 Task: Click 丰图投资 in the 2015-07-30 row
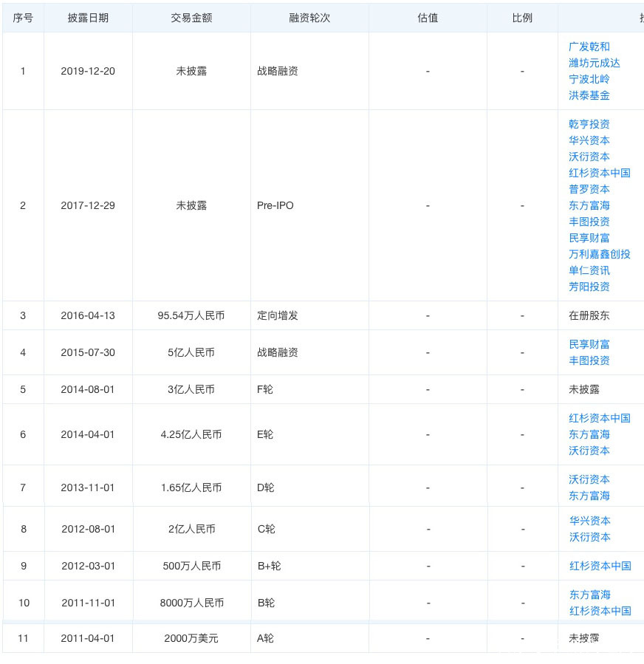point(589,360)
